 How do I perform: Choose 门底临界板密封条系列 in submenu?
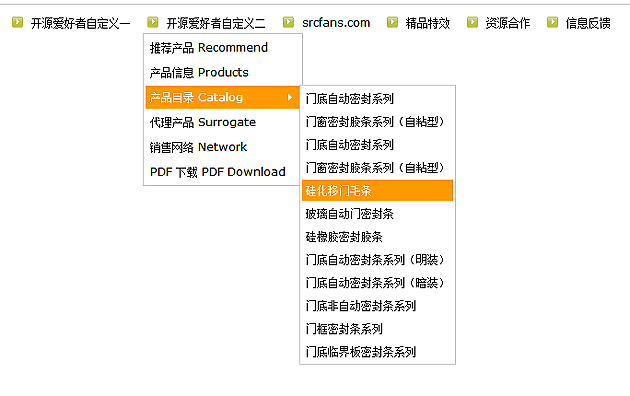[x=377, y=352]
